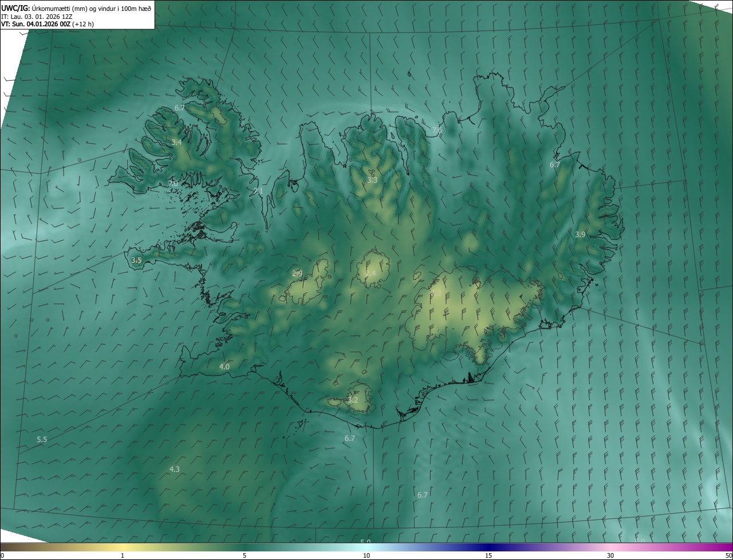Screen dimensions: 733x560
Task: Click the 4.0 value label on the map
Action: click(224, 366)
